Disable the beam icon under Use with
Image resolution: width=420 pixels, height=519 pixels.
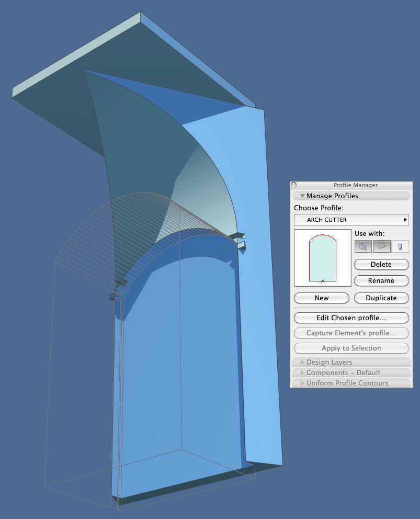pyautogui.click(x=381, y=246)
